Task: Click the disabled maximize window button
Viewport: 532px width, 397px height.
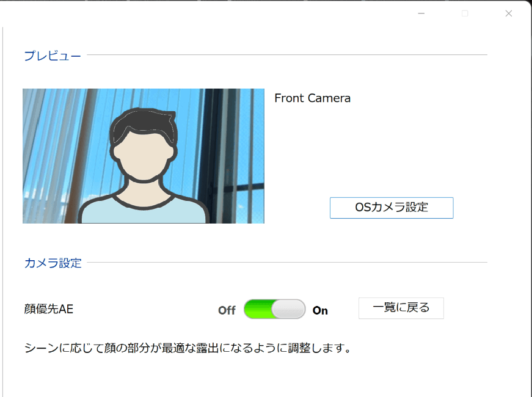Action: coord(465,13)
